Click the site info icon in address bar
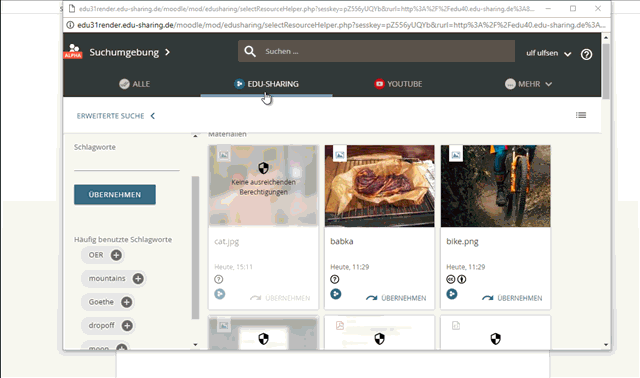Image resolution: width=640 pixels, height=378 pixels. [x=70, y=25]
